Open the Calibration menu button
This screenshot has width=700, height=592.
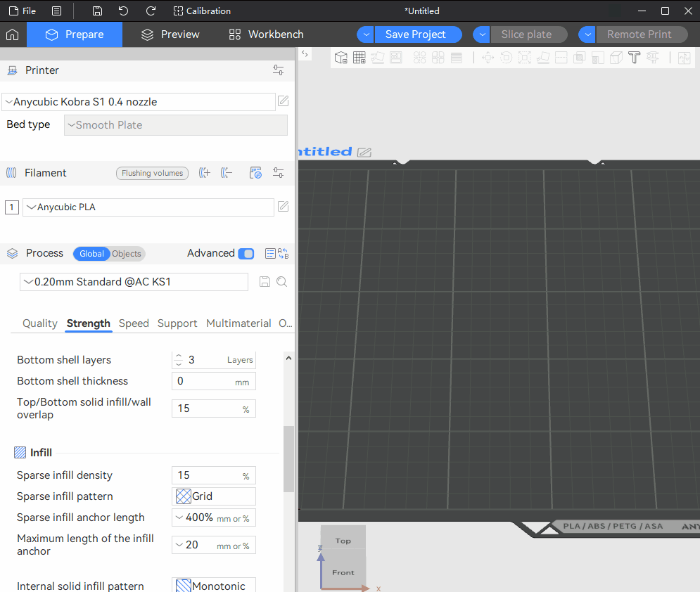coord(202,11)
